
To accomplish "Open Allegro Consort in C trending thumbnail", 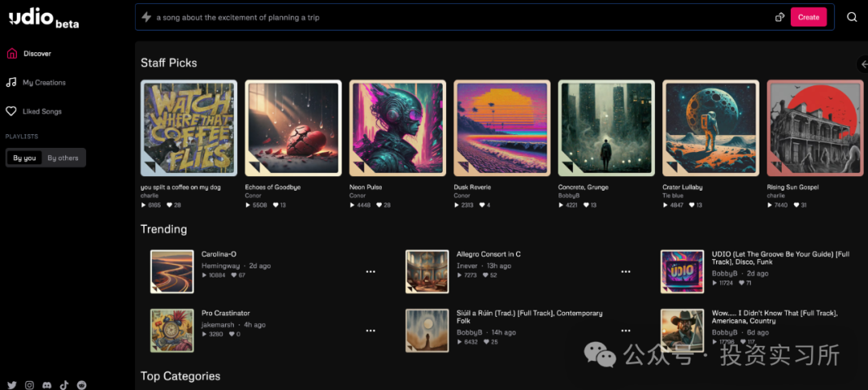I will tap(427, 272).
